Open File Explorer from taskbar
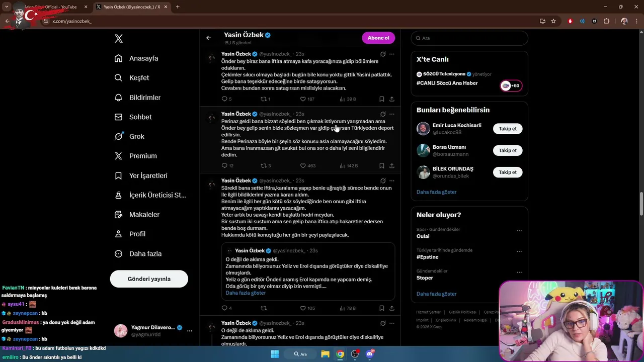Viewport: 644px width, 362px height. coord(325,354)
